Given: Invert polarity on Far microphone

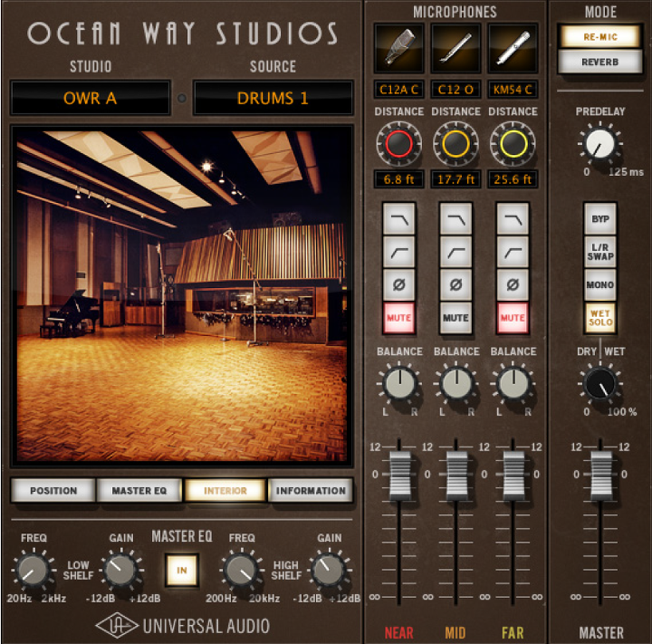Looking at the screenshot, I should coord(513,285).
